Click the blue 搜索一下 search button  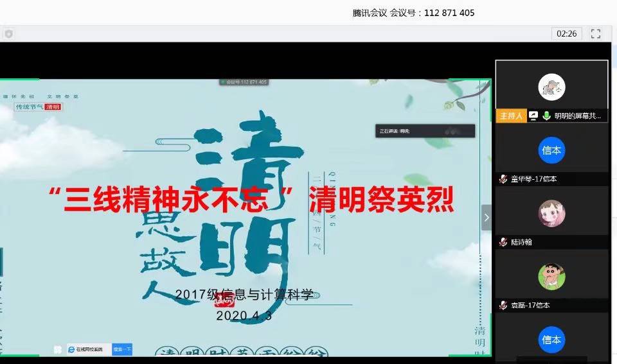click(x=122, y=349)
